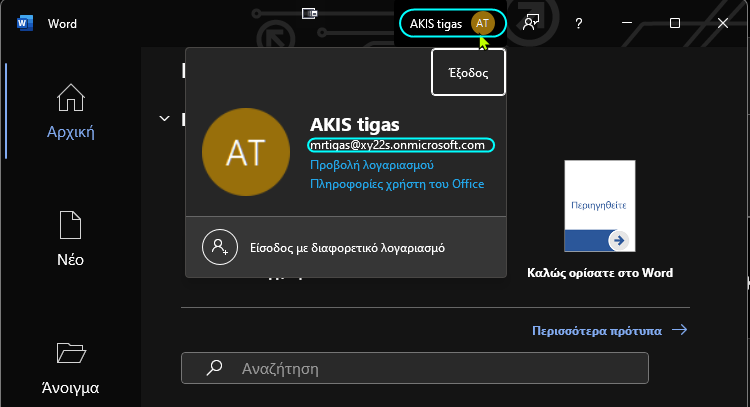Click the Καλώς ορίσατε στο Word label

coord(600,273)
